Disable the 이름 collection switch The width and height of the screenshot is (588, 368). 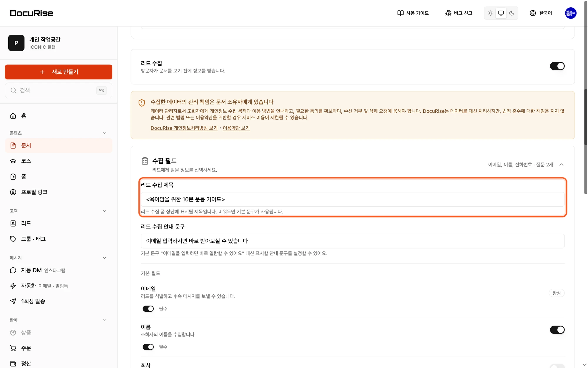[557, 330]
